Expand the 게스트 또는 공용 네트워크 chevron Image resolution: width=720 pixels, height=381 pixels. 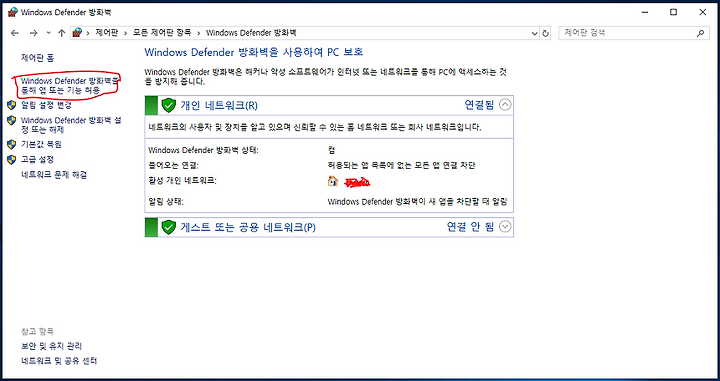505,226
